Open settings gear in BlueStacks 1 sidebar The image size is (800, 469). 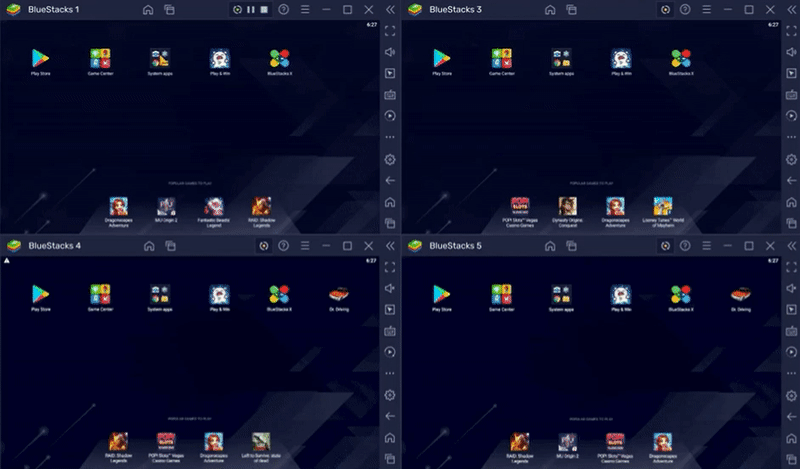pyautogui.click(x=390, y=160)
